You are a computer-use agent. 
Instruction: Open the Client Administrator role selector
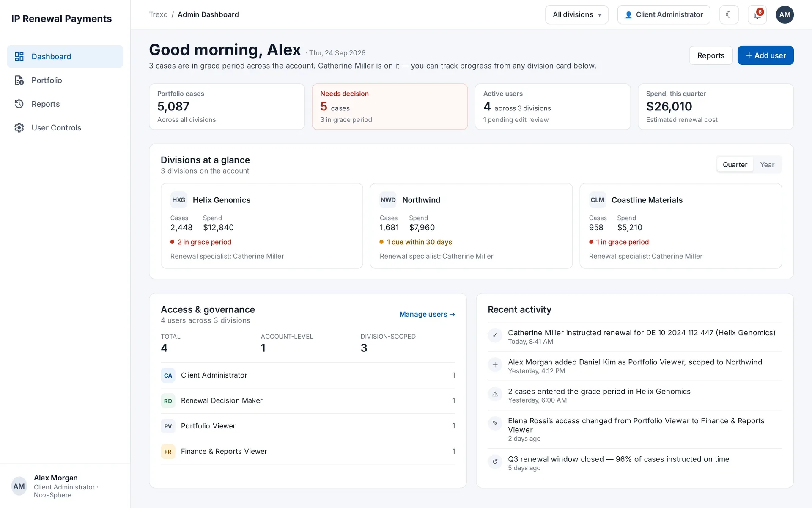(664, 14)
